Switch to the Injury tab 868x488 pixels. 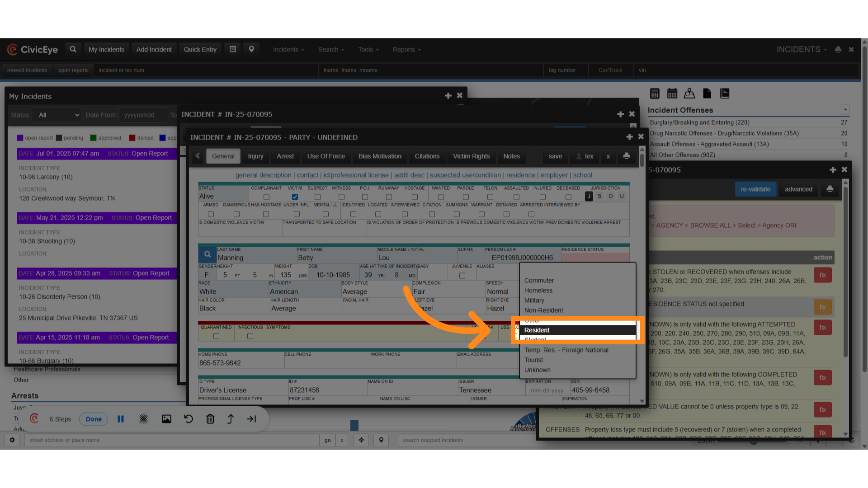click(x=255, y=156)
